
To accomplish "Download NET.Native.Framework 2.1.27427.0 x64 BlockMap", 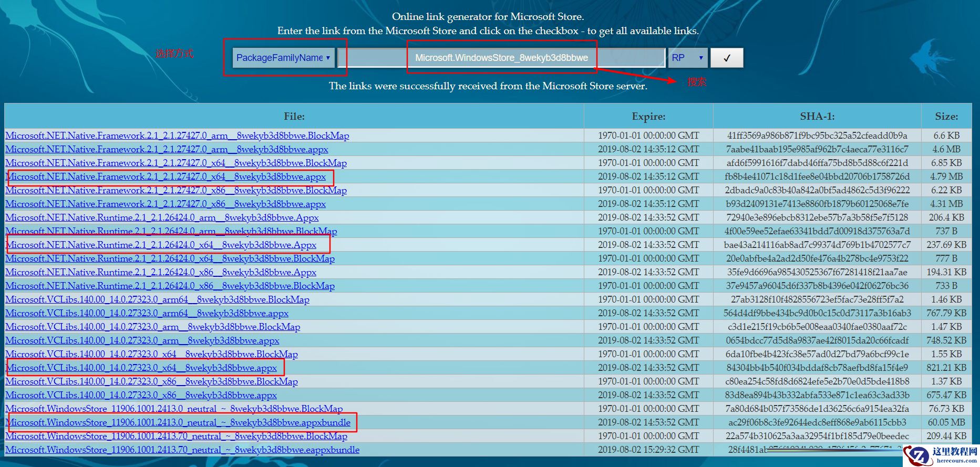I will [x=176, y=163].
